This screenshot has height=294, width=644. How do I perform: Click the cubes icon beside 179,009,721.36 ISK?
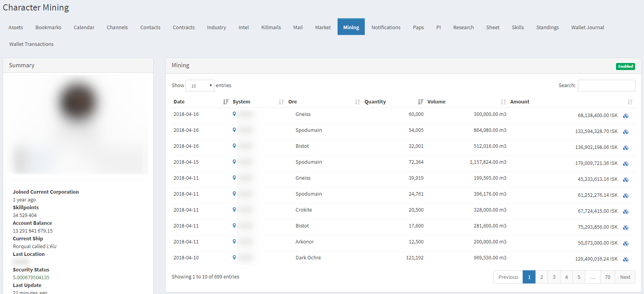[x=626, y=163]
